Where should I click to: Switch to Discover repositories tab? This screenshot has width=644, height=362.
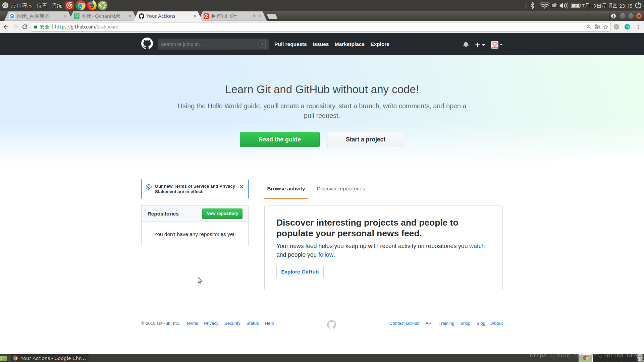[341, 189]
